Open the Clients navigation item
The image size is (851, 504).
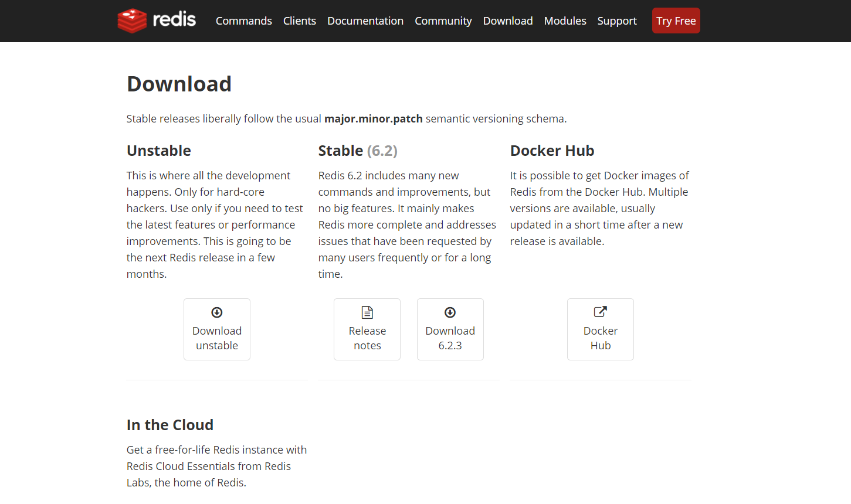click(300, 21)
